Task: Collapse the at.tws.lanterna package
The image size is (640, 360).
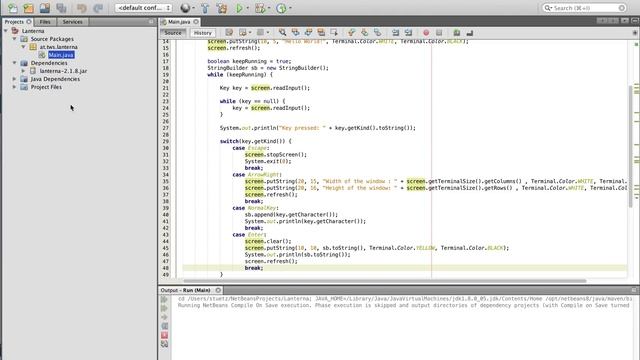Action: click(x=23, y=47)
